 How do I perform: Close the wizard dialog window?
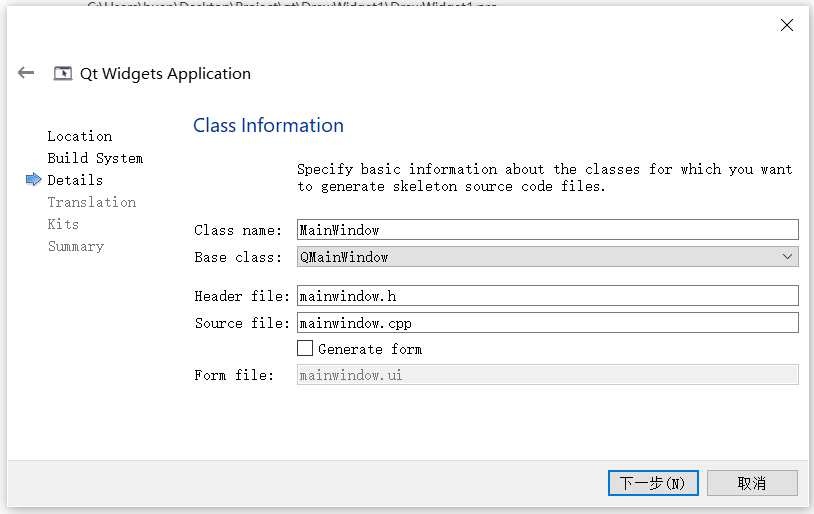point(787,26)
